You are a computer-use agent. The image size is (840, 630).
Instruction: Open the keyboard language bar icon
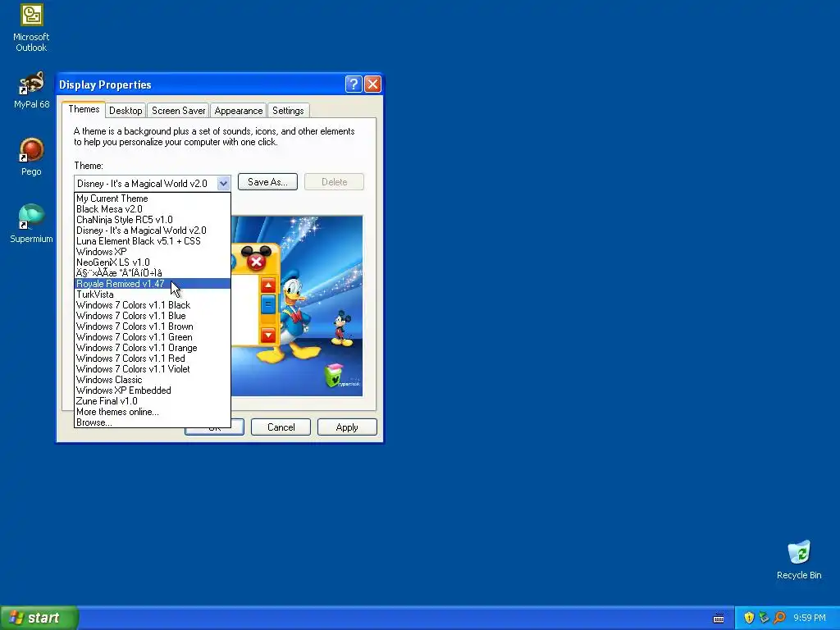719,619
